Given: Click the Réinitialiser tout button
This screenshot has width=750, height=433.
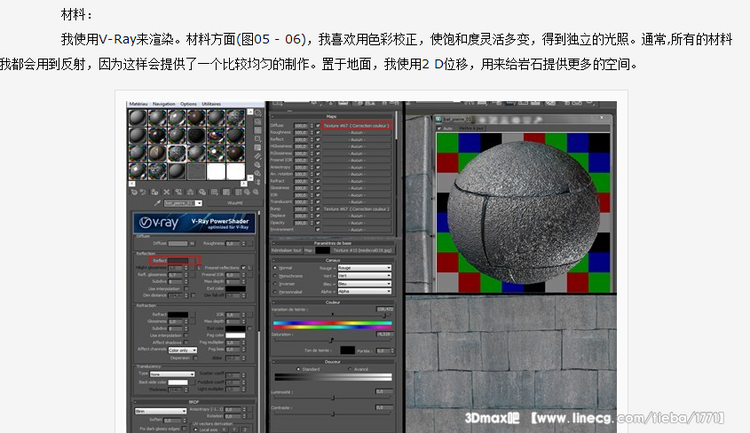Looking at the screenshot, I should coord(287,251).
